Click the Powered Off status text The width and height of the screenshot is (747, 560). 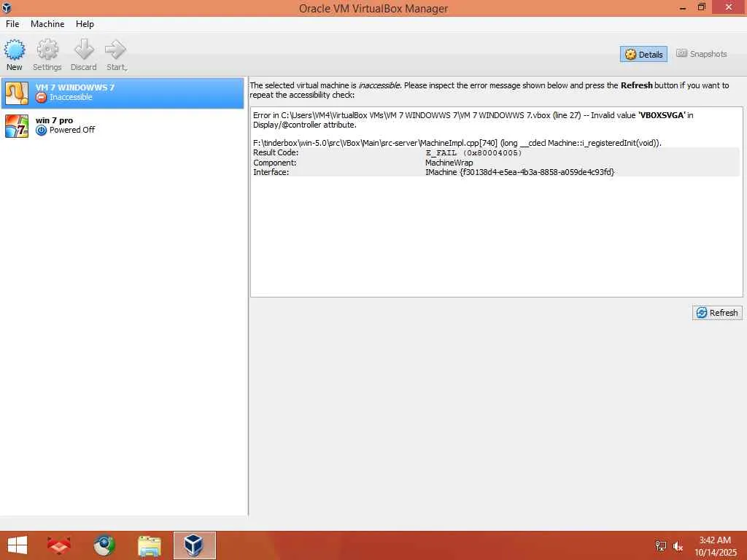[x=72, y=130]
